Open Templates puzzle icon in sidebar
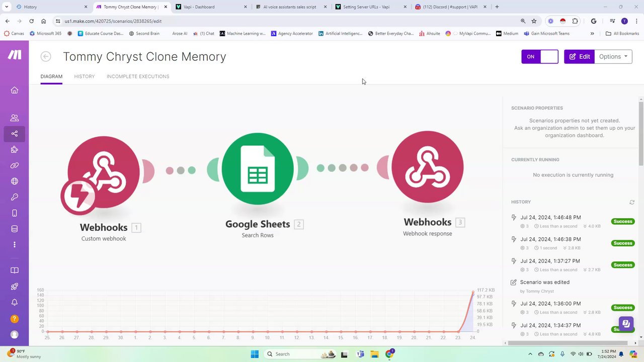Screen dimensions: 644x362 point(14,149)
